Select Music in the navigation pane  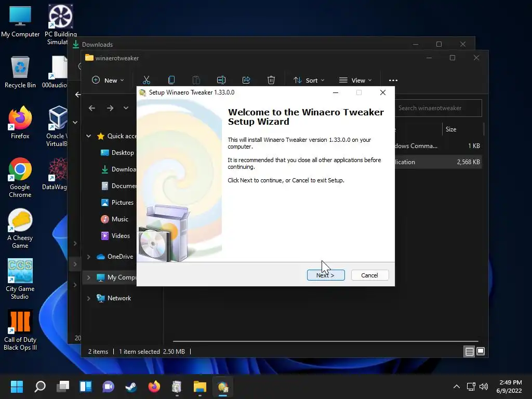pyautogui.click(x=115, y=219)
